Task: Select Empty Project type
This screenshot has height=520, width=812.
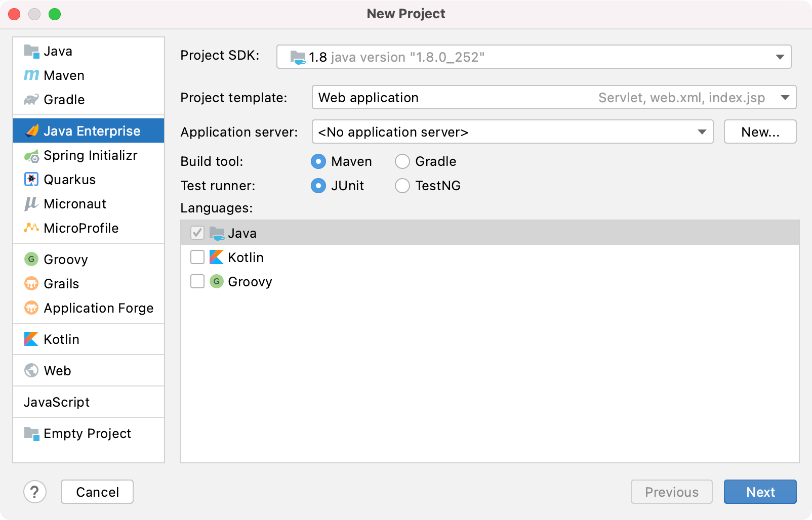Action: (89, 434)
